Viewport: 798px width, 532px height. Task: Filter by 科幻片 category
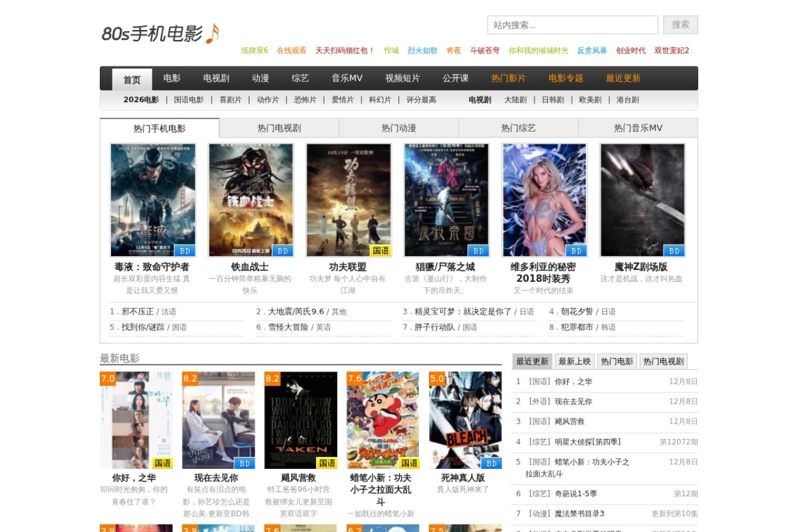[x=380, y=100]
